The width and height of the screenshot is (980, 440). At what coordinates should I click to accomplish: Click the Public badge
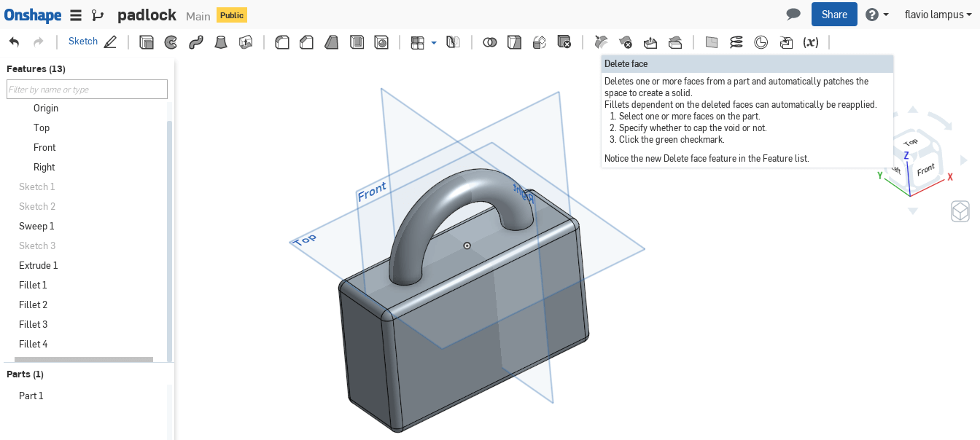click(232, 15)
